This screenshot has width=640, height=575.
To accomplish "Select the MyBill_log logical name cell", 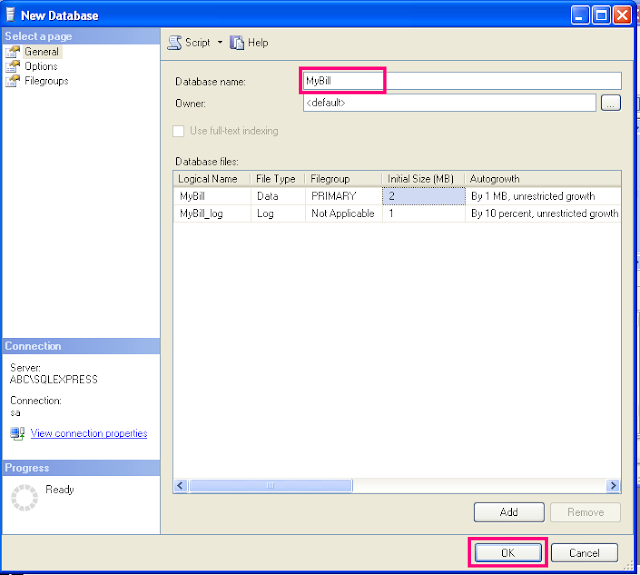I will (212, 213).
